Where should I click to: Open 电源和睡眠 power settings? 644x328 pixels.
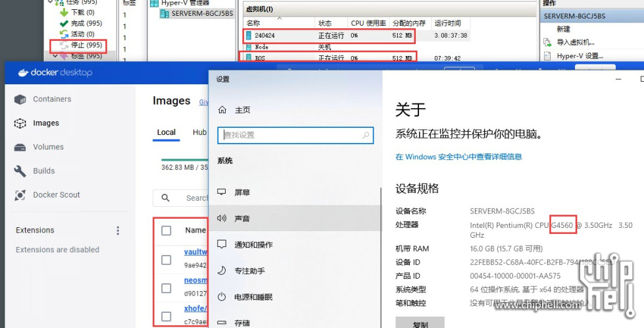(x=245, y=297)
